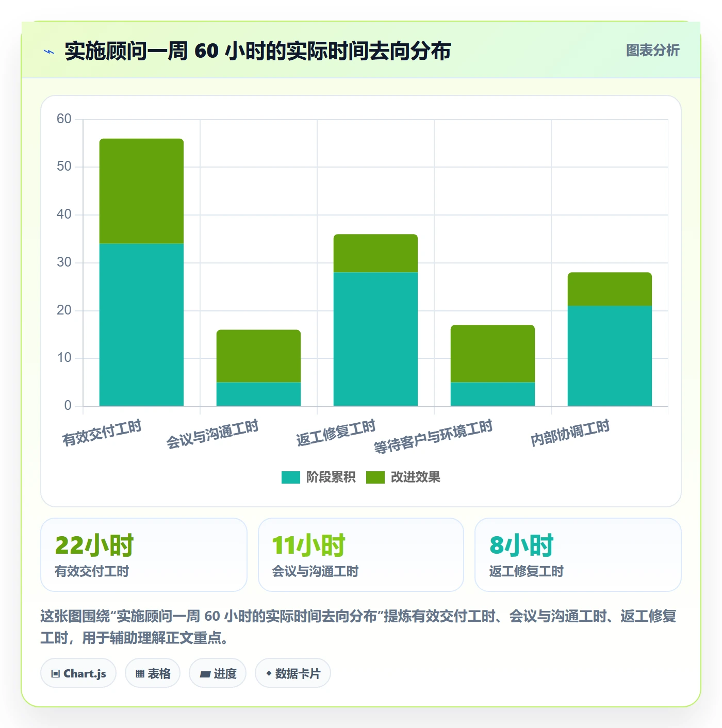Click the chart title 实施顾问一周 60 小时
This screenshot has width=722, height=728.
point(257,51)
